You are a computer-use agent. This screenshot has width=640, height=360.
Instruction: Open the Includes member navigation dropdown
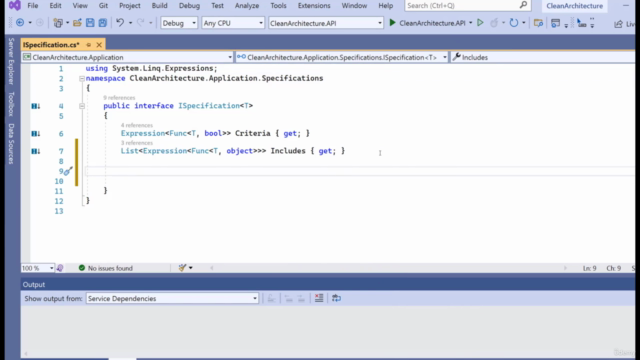coord(543,57)
